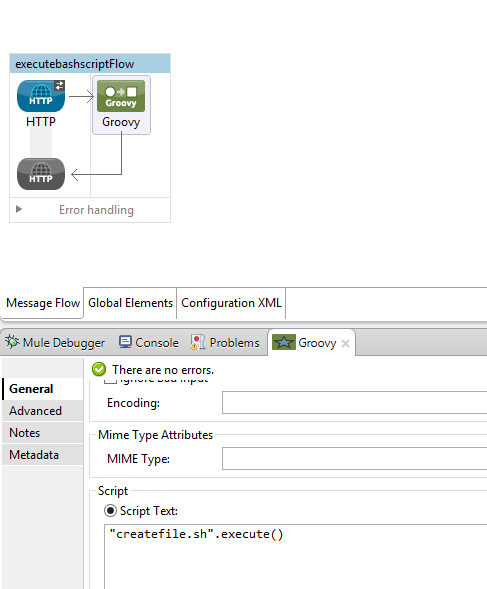487x589 pixels.
Task: Open the Metadata section
Action: 43,455
